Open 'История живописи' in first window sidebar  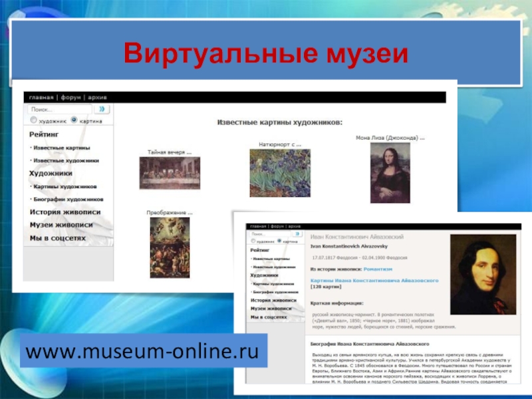tap(65, 212)
